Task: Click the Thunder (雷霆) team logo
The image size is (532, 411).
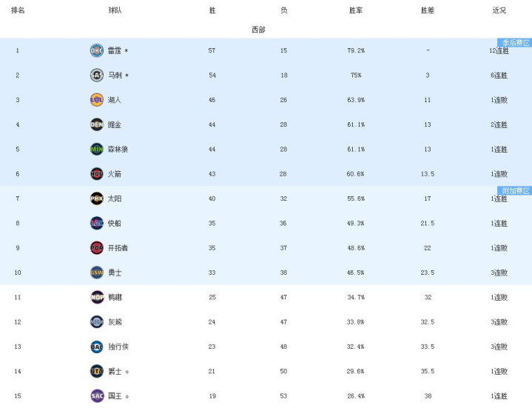Action: pyautogui.click(x=97, y=50)
